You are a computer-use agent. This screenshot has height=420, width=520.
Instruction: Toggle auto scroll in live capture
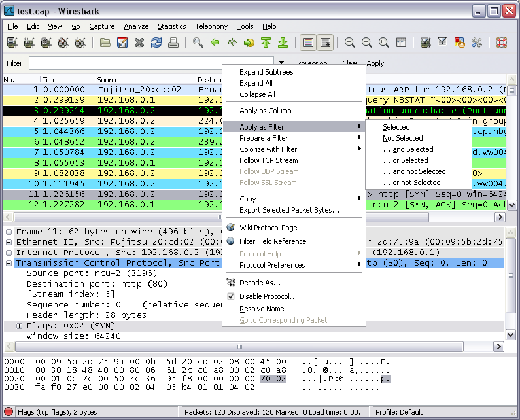pyautogui.click(x=325, y=43)
